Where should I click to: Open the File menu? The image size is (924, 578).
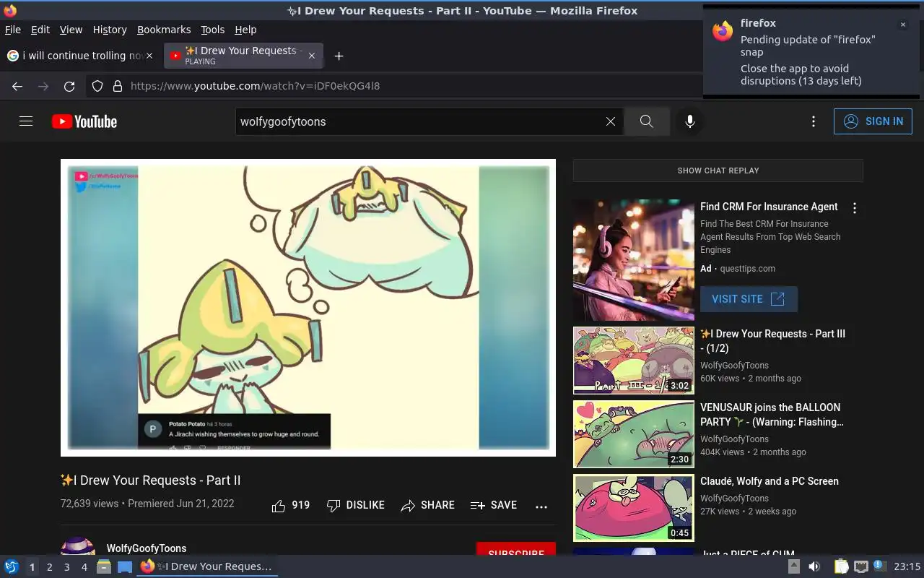tap(13, 30)
